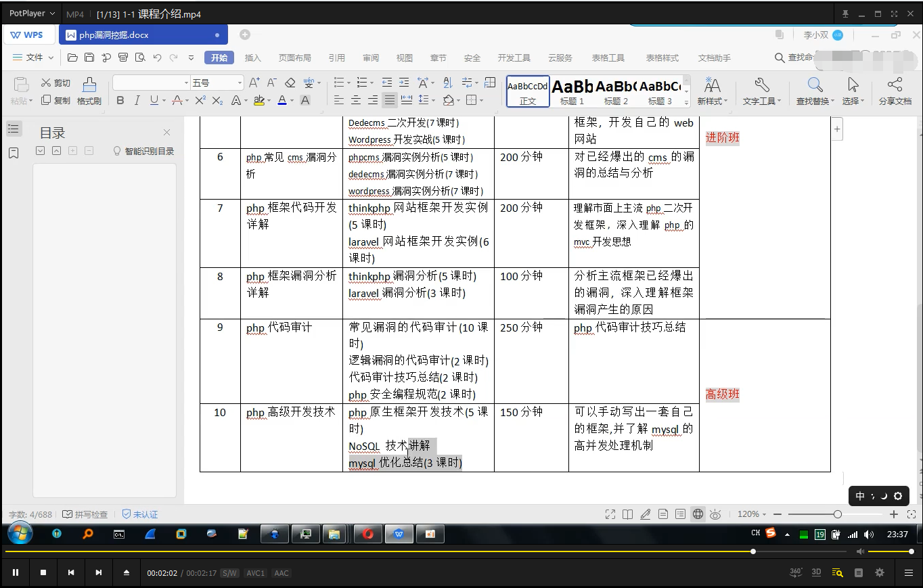Viewport: 923px width, 588px height.
Task: Apply superscript X² formatting
Action: (x=200, y=100)
